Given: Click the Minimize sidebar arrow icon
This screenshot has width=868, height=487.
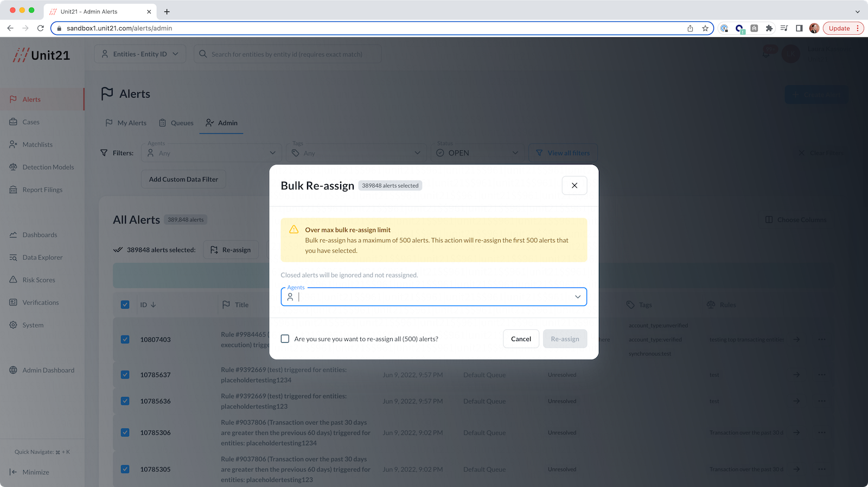Looking at the screenshot, I should coord(13,472).
